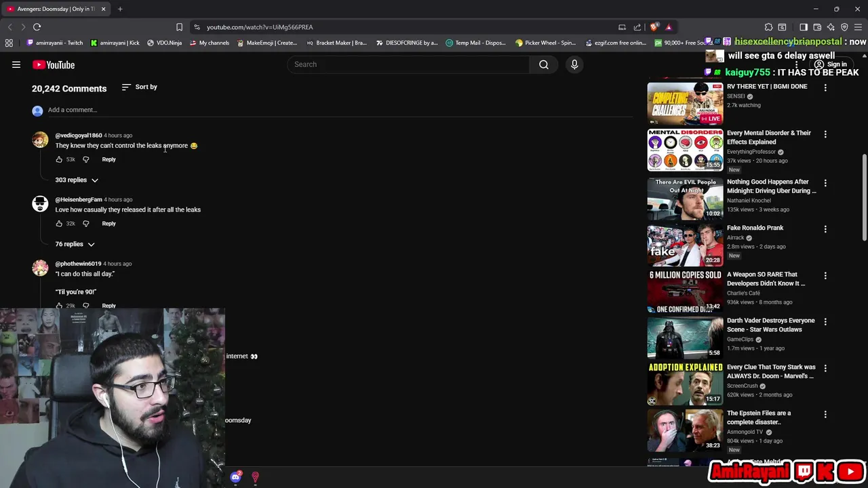Click the '20,242 Comments' count text
This screenshot has height=488, width=868.
69,89
